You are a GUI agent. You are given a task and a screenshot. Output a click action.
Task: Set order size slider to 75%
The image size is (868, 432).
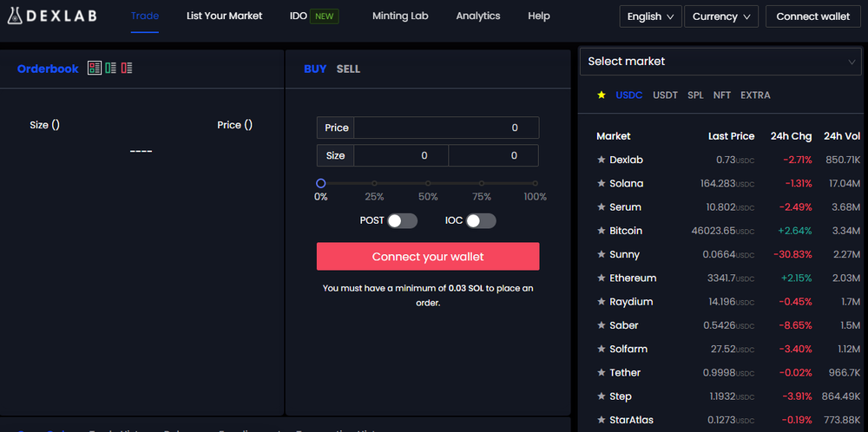pos(482,183)
